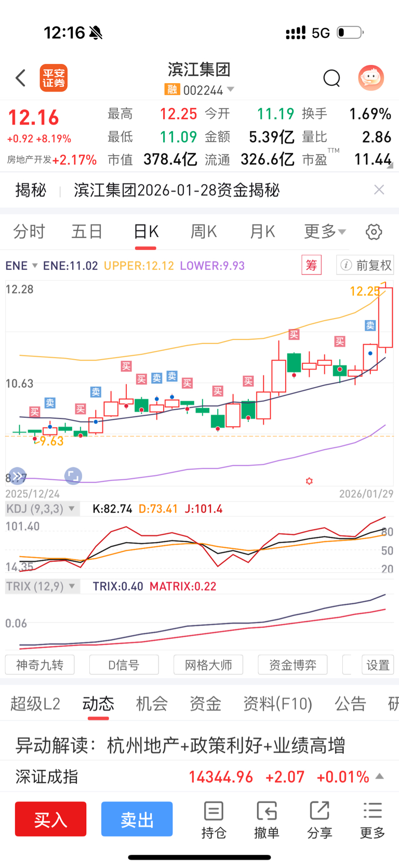Click the UPPER:12.12 indicator value
Image resolution: width=399 pixels, height=868 pixels.
coord(139,266)
